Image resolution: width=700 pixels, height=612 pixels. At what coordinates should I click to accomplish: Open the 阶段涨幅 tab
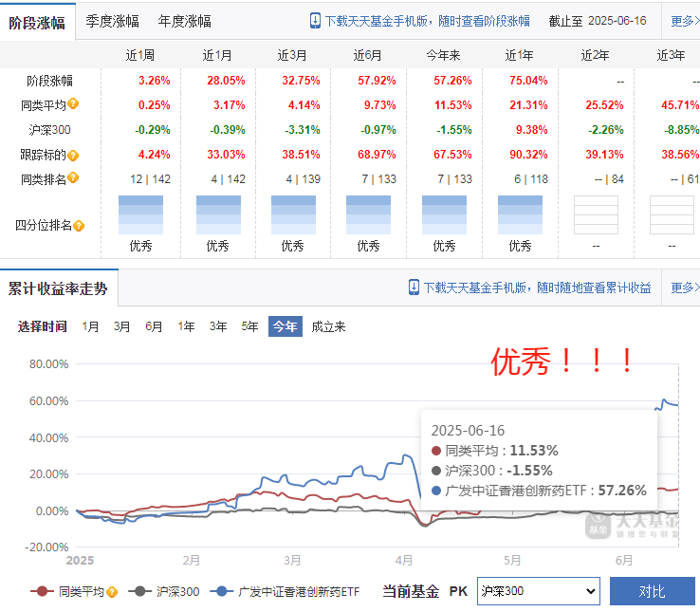[37, 23]
